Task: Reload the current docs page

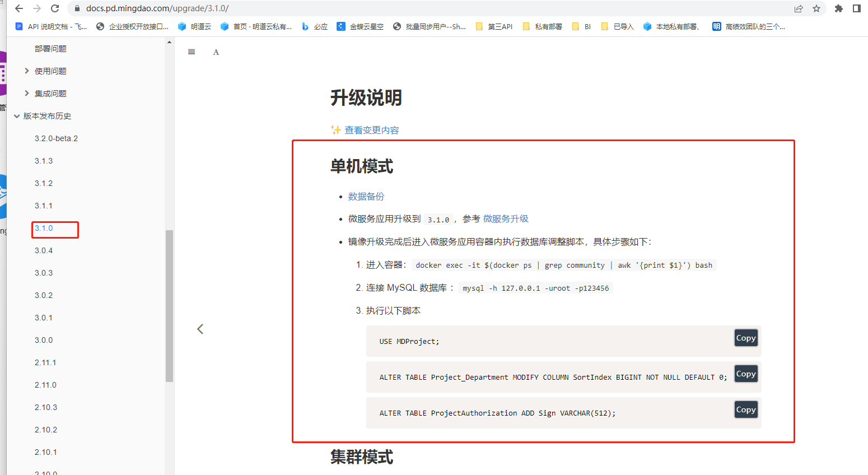Action: (55, 8)
